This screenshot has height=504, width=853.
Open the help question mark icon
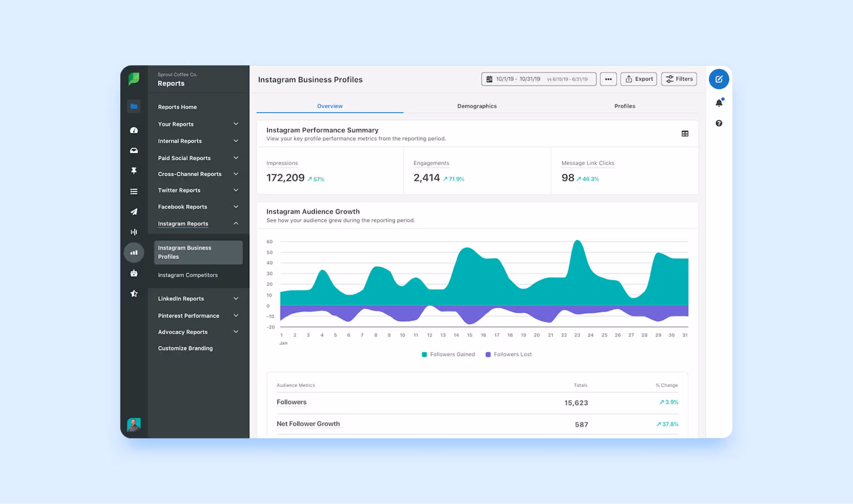tap(719, 123)
